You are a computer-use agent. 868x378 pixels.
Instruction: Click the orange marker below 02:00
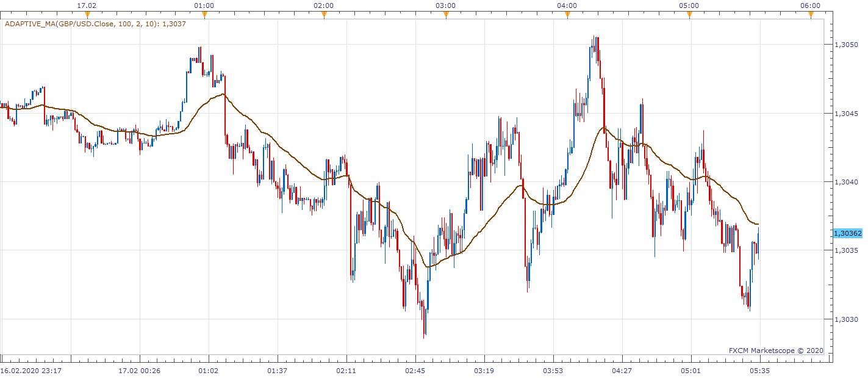(x=324, y=15)
